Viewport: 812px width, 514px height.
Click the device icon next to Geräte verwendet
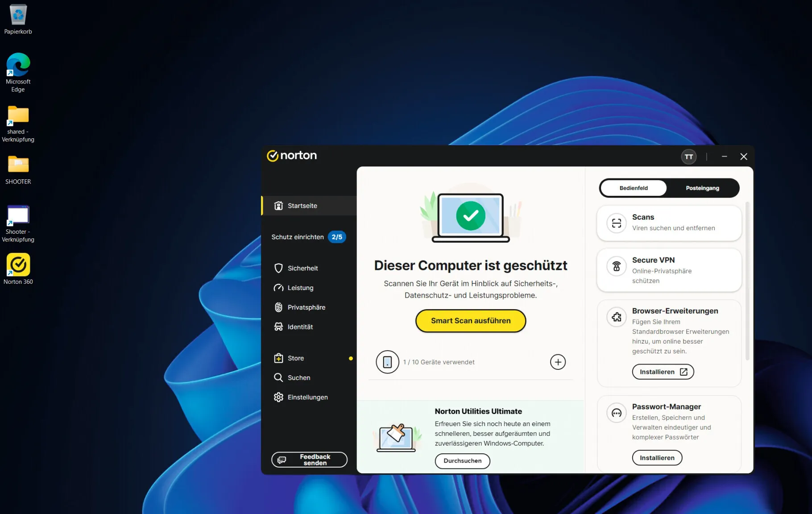click(x=387, y=362)
